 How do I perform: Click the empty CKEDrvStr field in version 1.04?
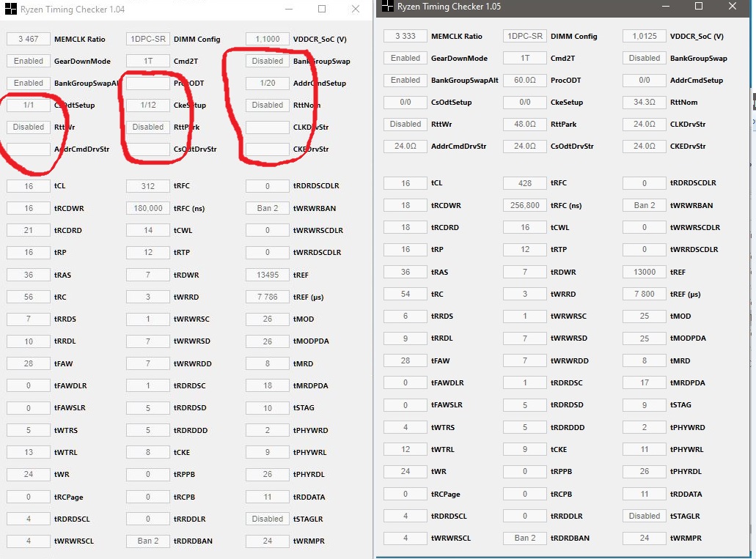[x=268, y=149]
